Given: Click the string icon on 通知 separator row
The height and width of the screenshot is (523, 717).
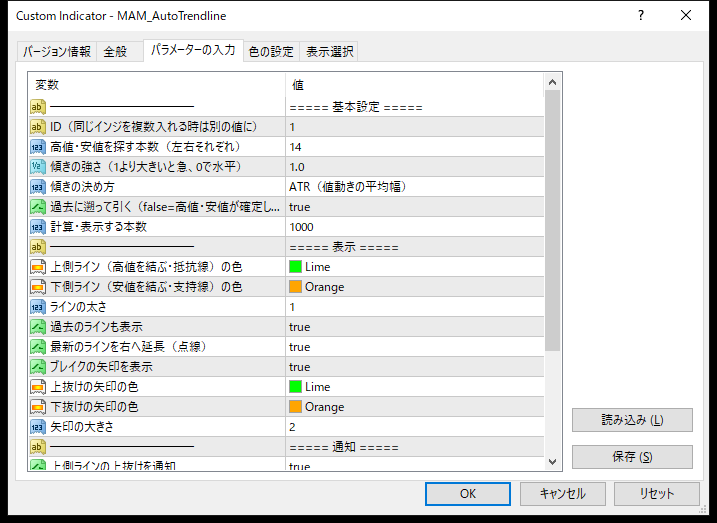Looking at the screenshot, I should click(38, 447).
